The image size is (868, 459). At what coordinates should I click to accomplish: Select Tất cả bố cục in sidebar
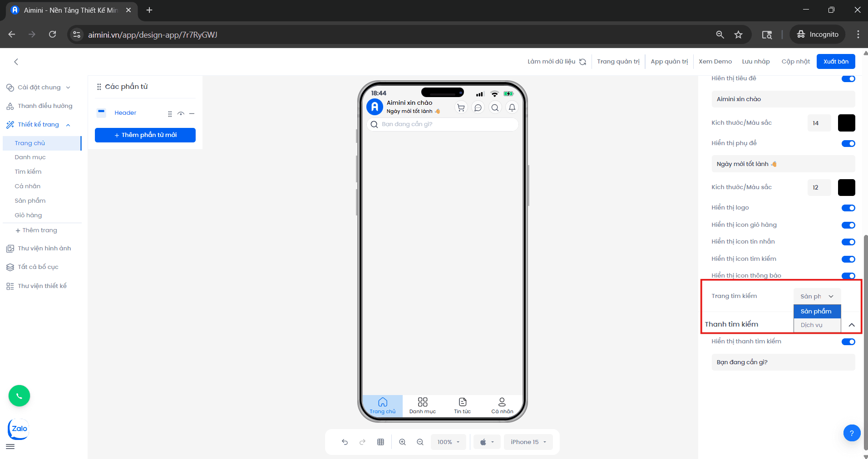pos(38,267)
